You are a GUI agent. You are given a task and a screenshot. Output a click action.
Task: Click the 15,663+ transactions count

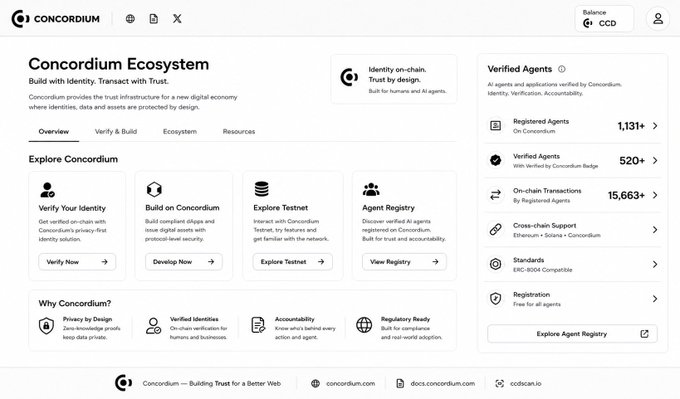626,195
